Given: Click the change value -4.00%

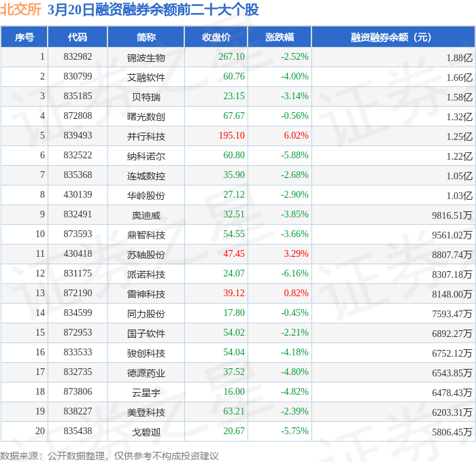Looking at the screenshot, I should pos(294,77).
